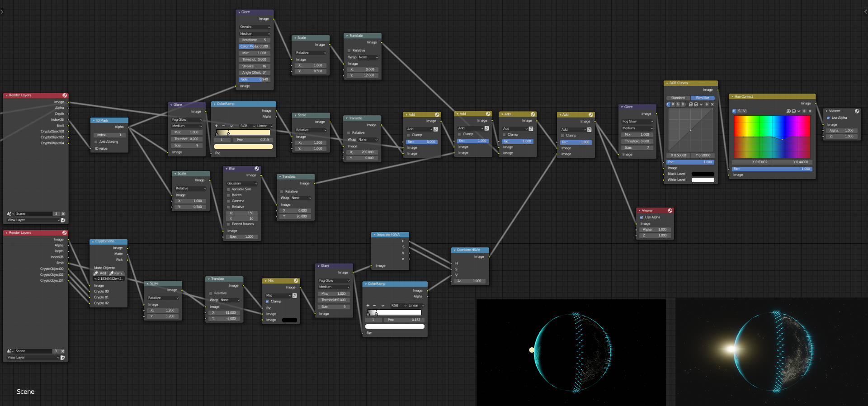Collapse the Cryptomatte node
868x406 pixels.
point(93,241)
